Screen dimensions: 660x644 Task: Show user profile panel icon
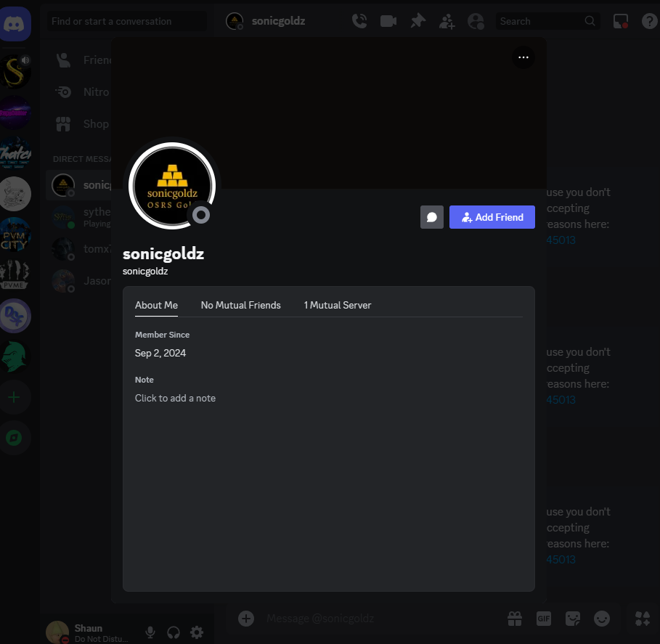[x=476, y=21]
